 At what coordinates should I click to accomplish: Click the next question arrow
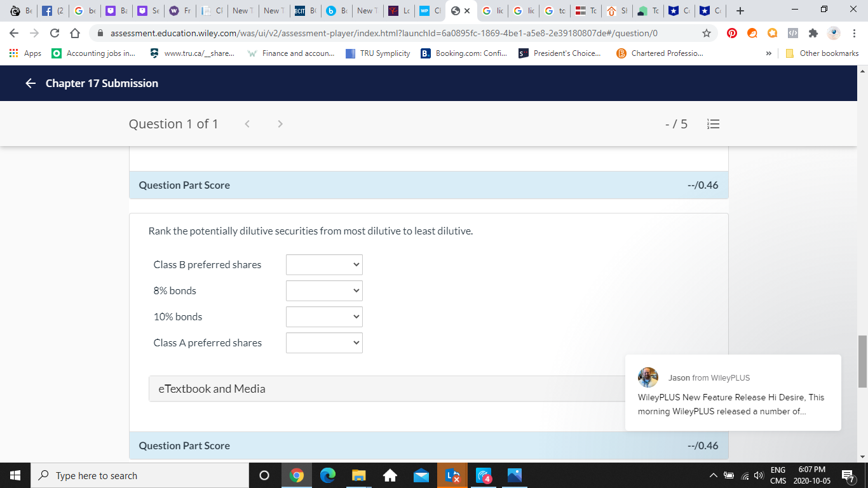280,124
